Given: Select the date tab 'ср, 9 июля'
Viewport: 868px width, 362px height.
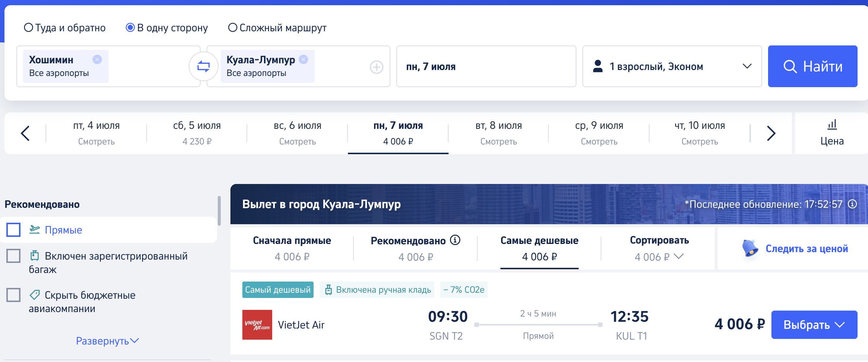Looking at the screenshot, I should point(599,133).
